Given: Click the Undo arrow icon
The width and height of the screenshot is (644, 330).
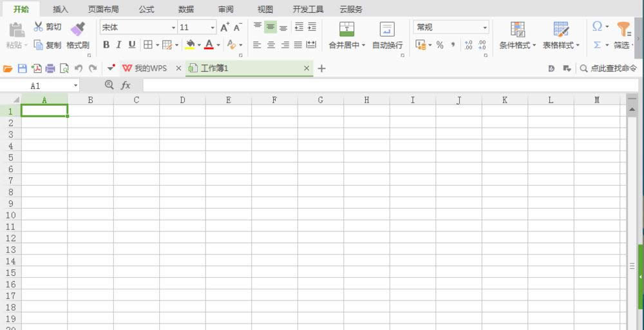Looking at the screenshot, I should [x=78, y=68].
